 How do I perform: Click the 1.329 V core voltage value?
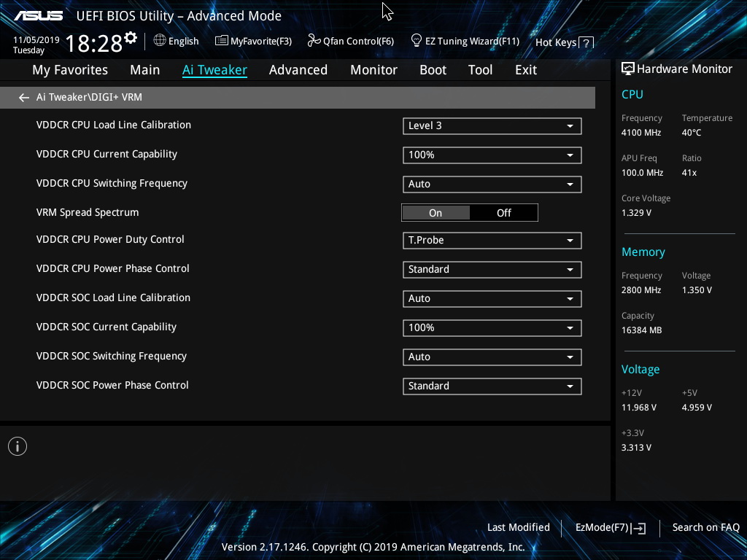pyautogui.click(x=636, y=213)
